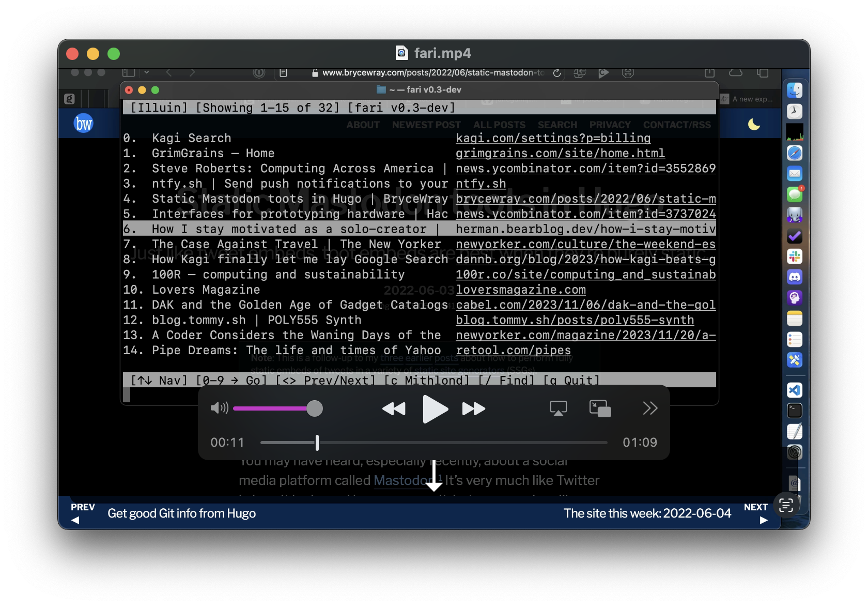
Task: Select the pinned 'g' Safari tab
Action: [x=69, y=98]
